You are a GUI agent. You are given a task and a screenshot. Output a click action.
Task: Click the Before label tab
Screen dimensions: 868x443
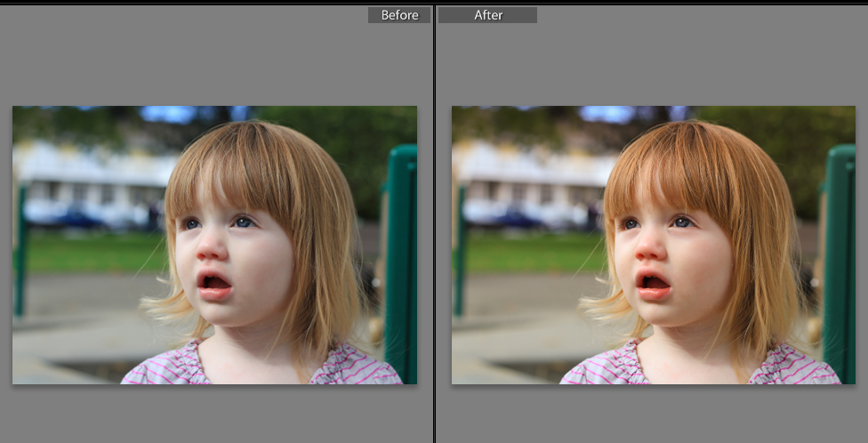(399, 15)
